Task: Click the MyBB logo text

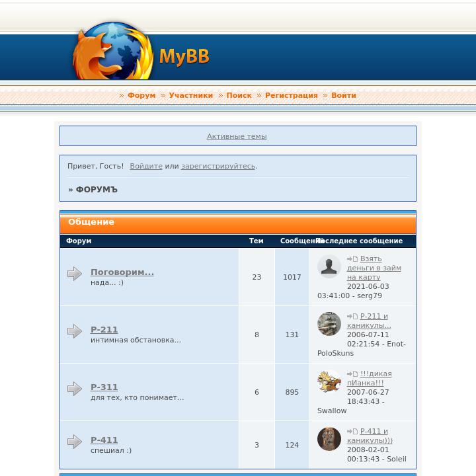Action: pos(184,56)
